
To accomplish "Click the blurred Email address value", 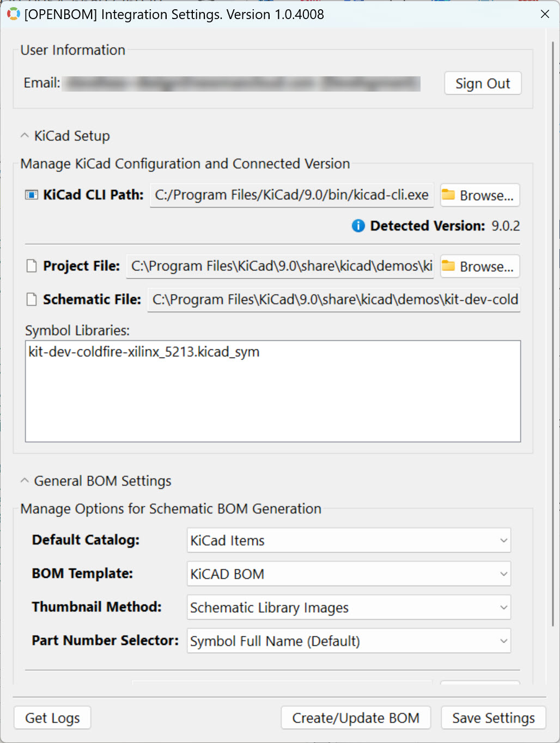I will click(241, 83).
